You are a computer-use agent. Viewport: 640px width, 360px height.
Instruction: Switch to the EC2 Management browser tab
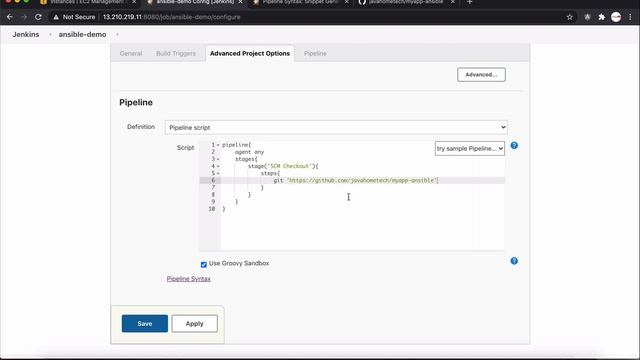[x=87, y=2]
